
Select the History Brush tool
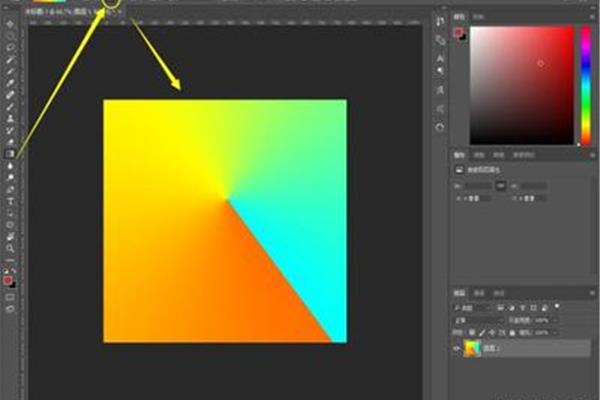coord(10,131)
